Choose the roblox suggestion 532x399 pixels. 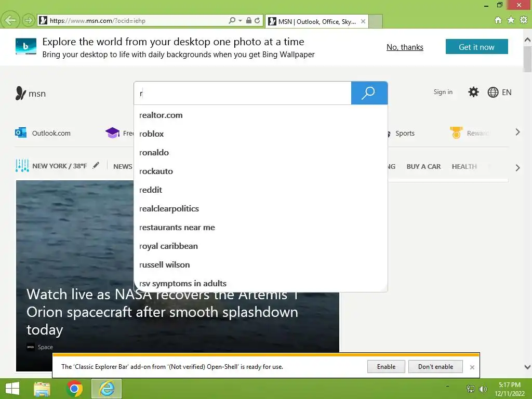(261, 134)
